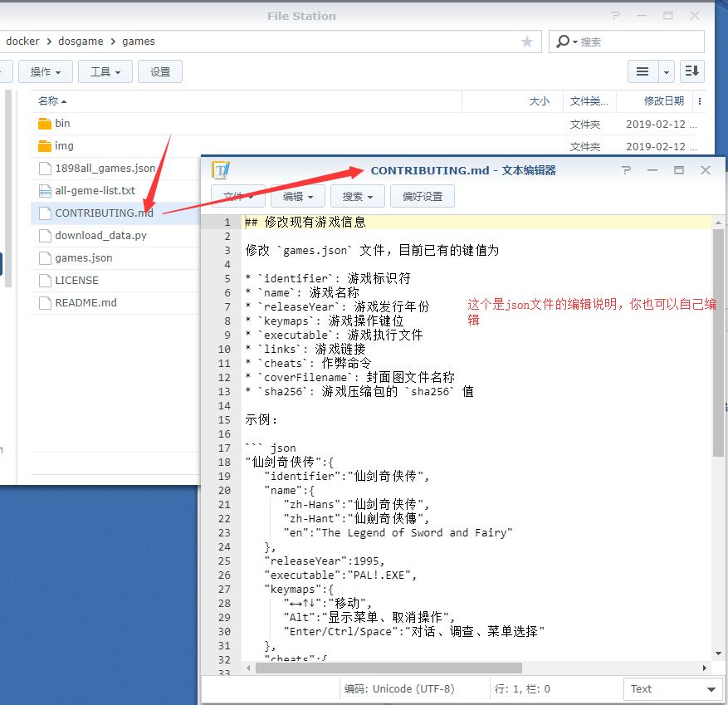Open File Station help question mark
This screenshot has height=705, width=728.
click(x=615, y=16)
